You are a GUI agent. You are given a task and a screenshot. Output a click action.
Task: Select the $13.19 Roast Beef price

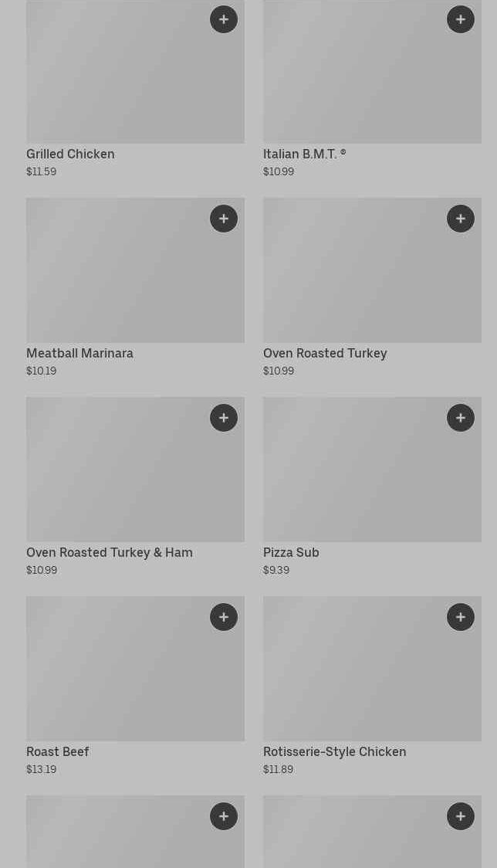(42, 769)
